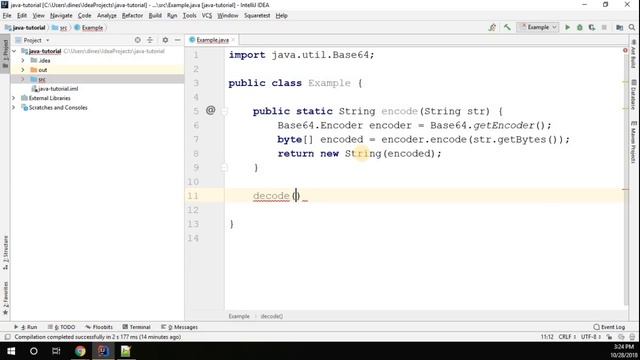
Task: Expand the out folder arrow
Action: [23, 70]
